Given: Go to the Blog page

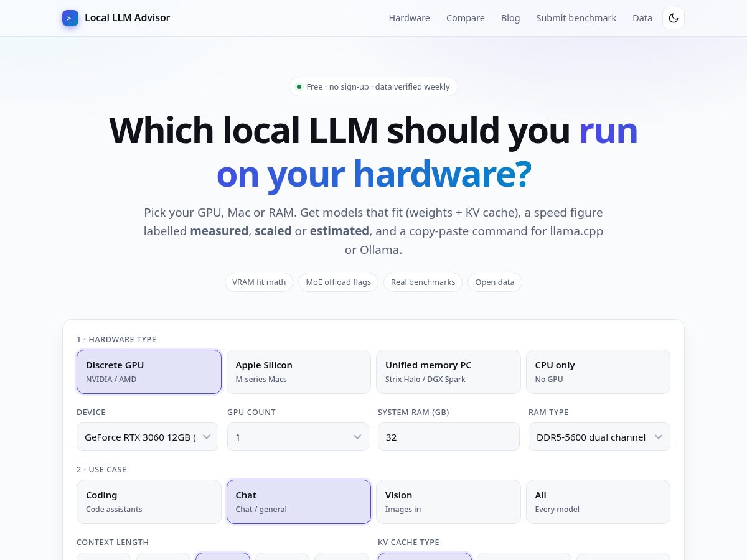Looking at the screenshot, I should (x=510, y=18).
